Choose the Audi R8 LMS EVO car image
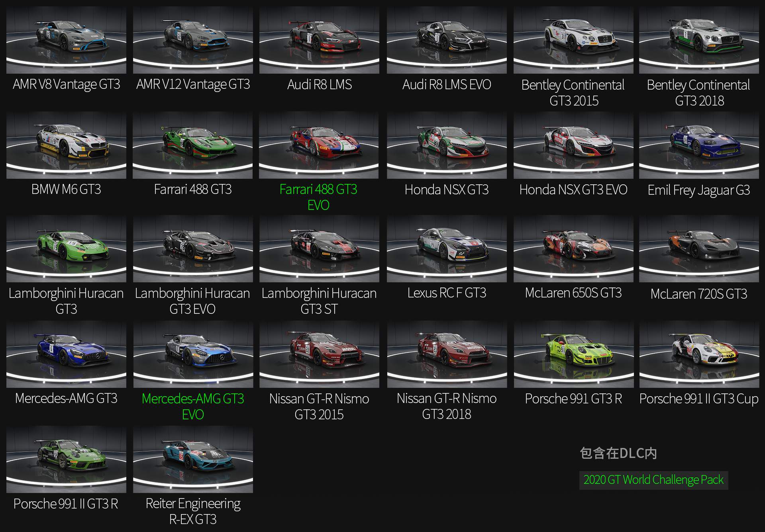 [447, 40]
